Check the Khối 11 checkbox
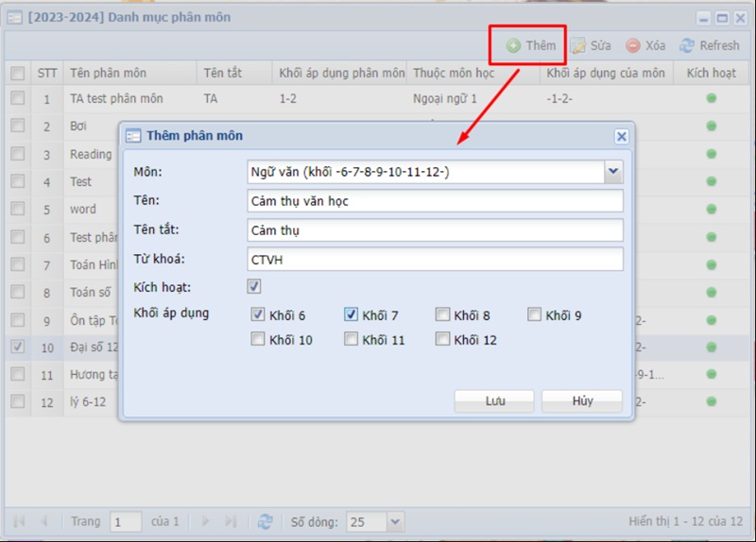The width and height of the screenshot is (756, 542). pyautogui.click(x=351, y=339)
